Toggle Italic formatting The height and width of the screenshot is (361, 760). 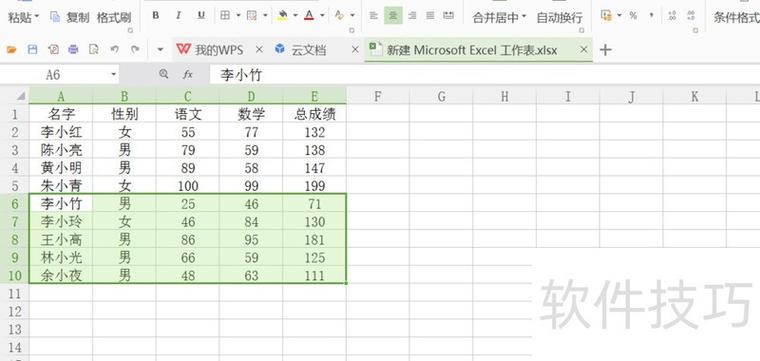[178, 16]
